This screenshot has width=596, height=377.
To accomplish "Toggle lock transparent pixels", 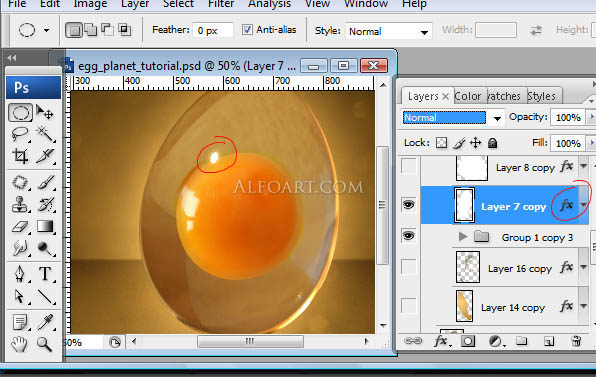I will (441, 143).
